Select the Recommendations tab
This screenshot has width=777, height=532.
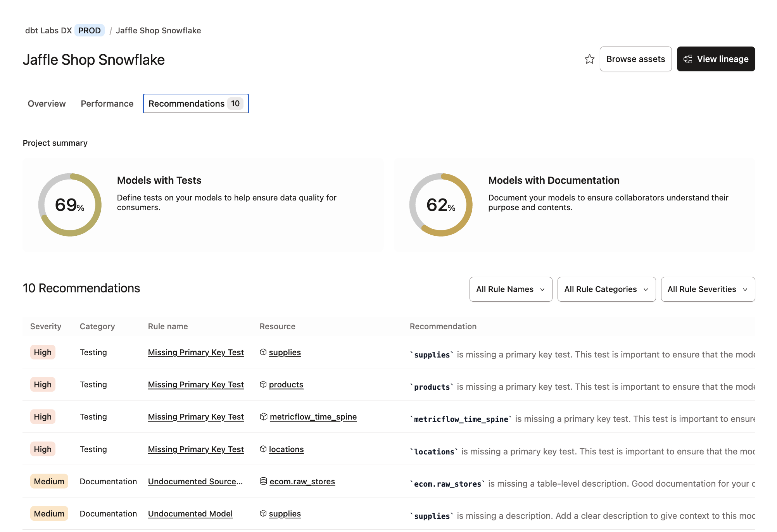coord(196,104)
